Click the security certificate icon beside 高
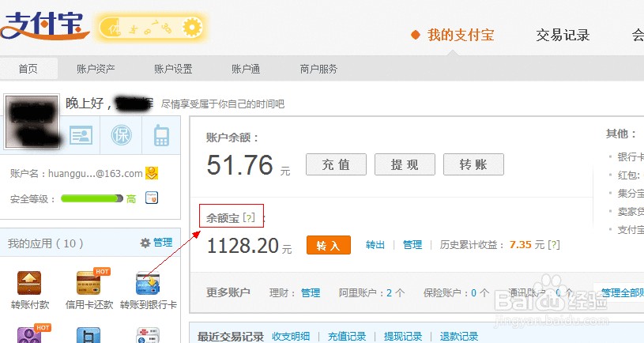The width and height of the screenshot is (644, 343). click(152, 198)
